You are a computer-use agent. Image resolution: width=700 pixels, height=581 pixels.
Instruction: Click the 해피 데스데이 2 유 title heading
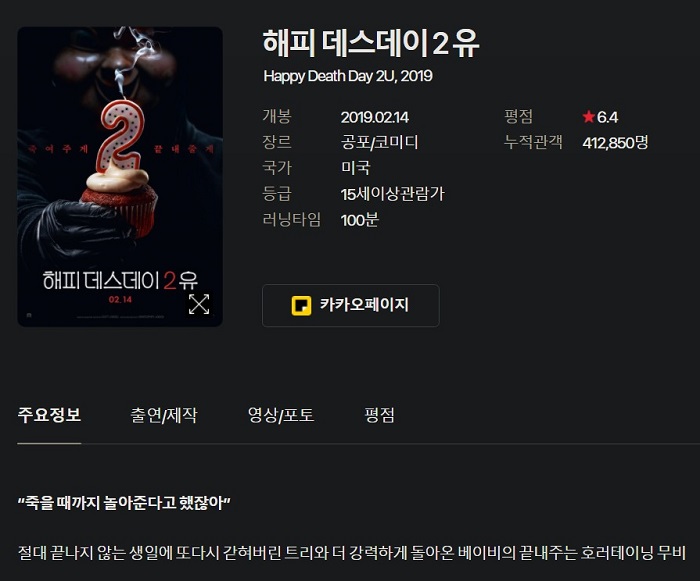point(371,43)
